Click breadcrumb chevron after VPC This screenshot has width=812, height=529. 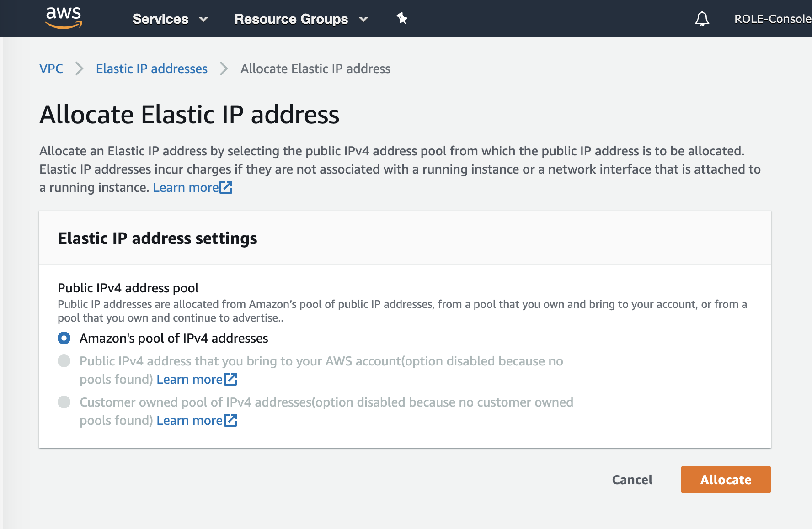point(80,69)
